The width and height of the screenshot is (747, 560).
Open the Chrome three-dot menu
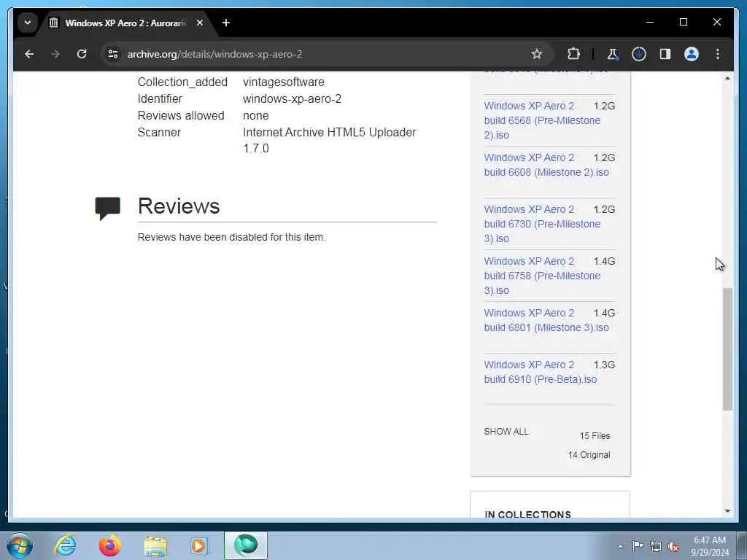coord(718,54)
